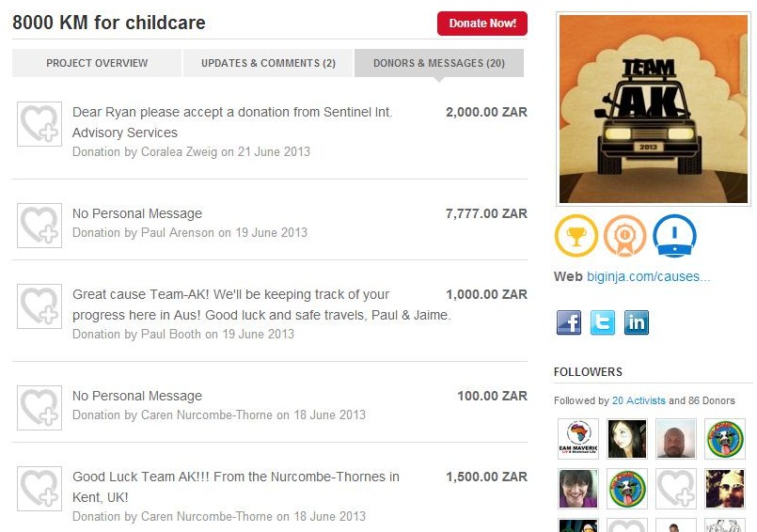Viewport: 757px width, 532px height.
Task: Open the 20 Activists followers link
Action: point(639,400)
